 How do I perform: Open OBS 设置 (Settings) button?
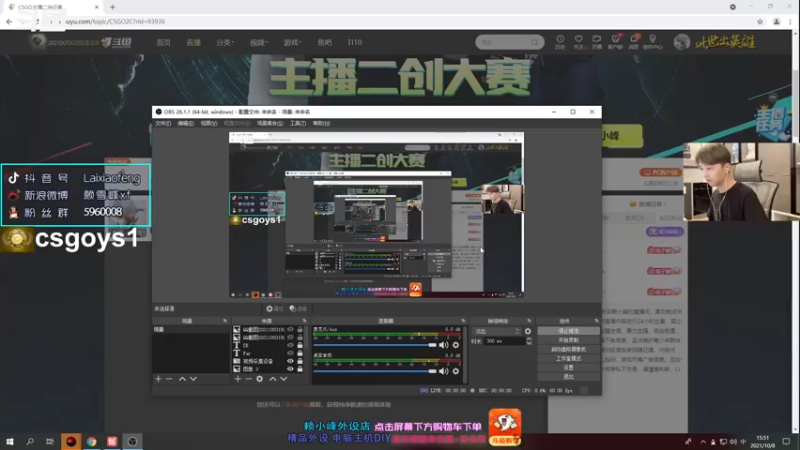click(x=568, y=368)
